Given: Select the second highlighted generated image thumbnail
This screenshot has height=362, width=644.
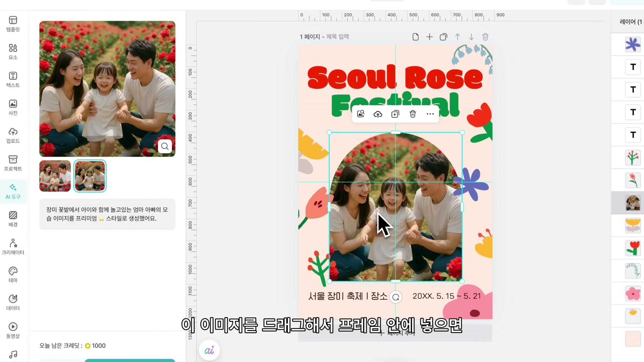Looking at the screenshot, I should point(90,176).
